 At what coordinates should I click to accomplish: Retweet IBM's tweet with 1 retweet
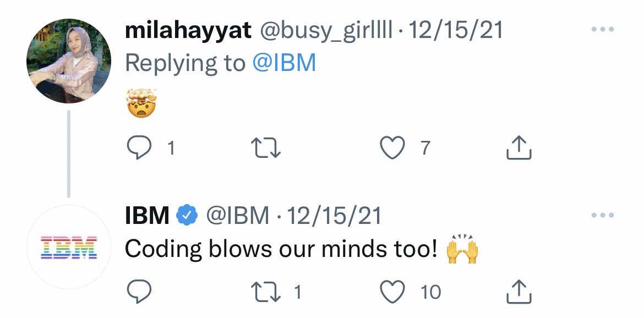[x=265, y=292]
